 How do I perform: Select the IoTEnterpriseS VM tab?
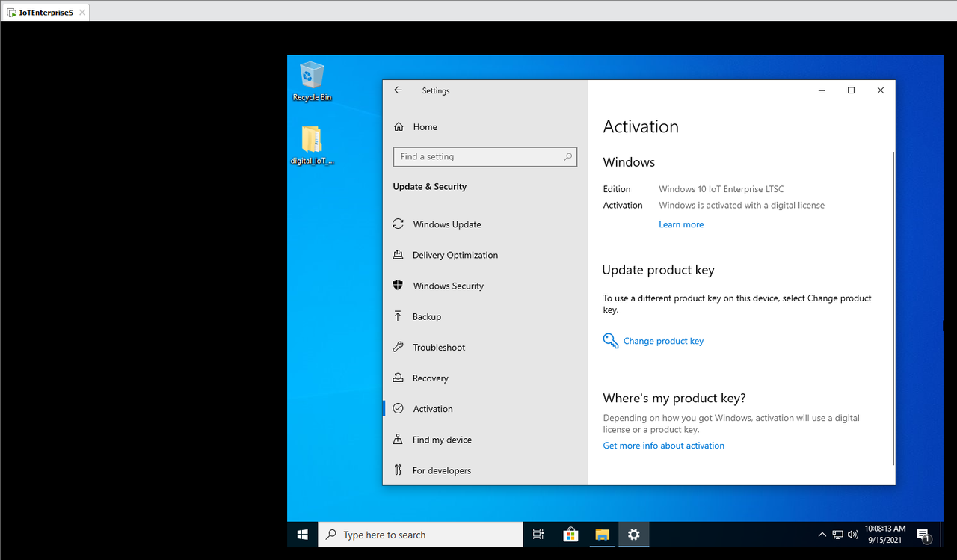[x=45, y=12]
